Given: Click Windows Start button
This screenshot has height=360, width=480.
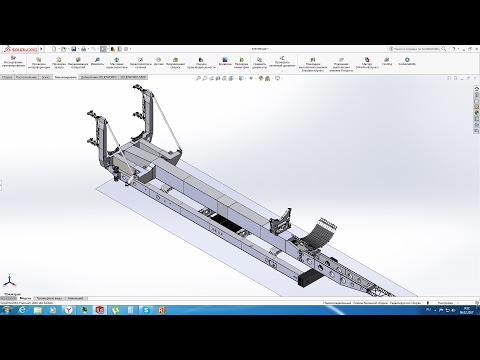Looking at the screenshot, I should point(6,310).
